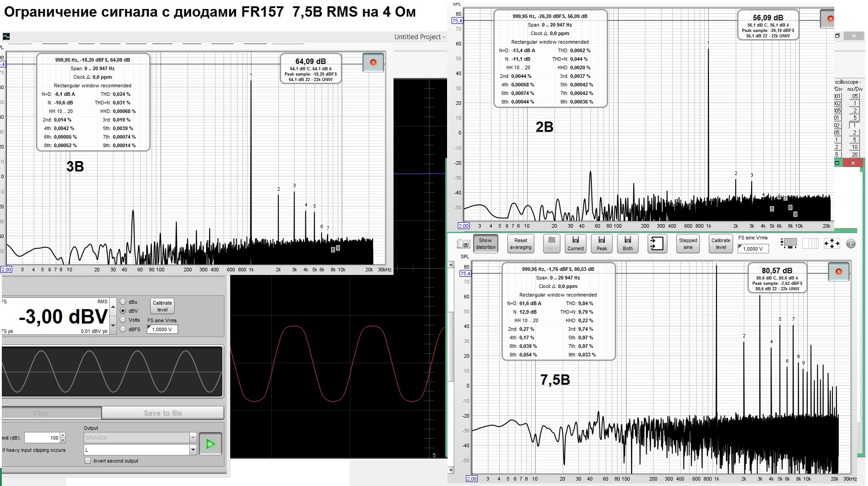The image size is (868, 486).
Task: Toggle Show distortion button
Action: (486, 243)
